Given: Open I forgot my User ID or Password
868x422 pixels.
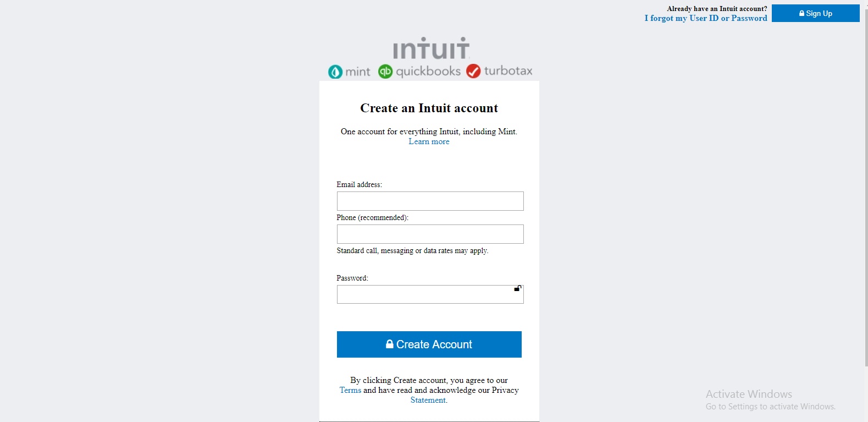Looking at the screenshot, I should pos(705,18).
